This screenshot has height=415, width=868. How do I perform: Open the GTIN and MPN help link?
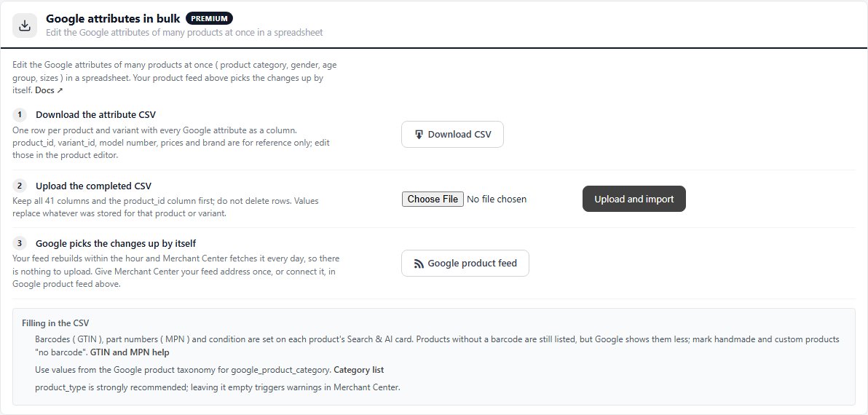[130, 352]
